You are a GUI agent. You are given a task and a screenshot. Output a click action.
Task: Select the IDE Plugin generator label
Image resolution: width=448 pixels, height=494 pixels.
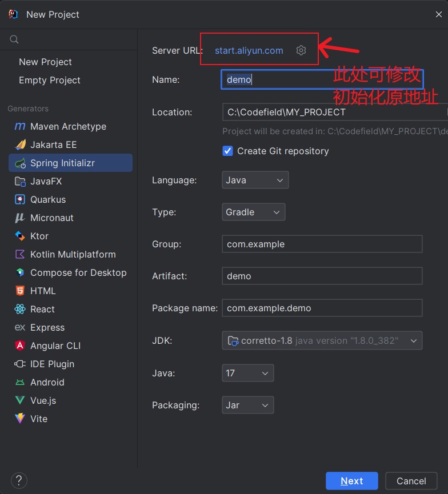(53, 364)
